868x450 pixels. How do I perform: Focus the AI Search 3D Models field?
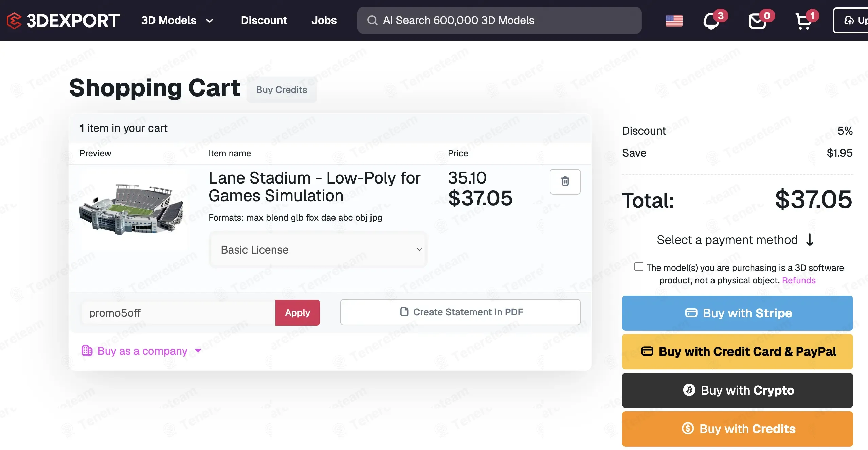tap(499, 20)
